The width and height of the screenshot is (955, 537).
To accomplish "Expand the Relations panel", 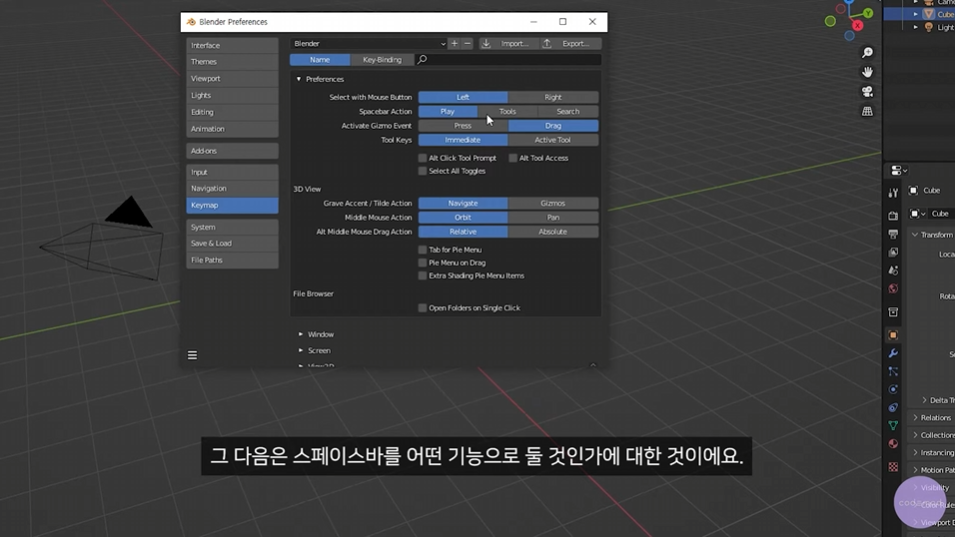I will (x=915, y=418).
